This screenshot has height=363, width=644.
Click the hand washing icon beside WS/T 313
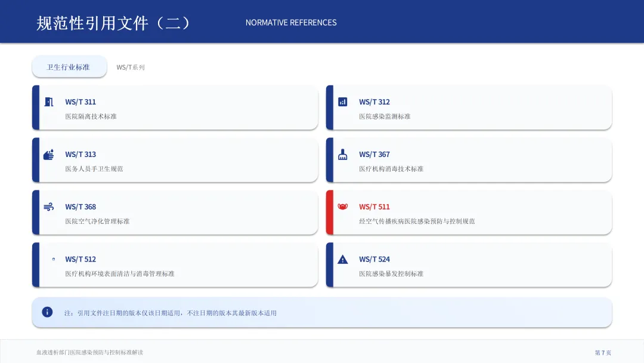[49, 155]
